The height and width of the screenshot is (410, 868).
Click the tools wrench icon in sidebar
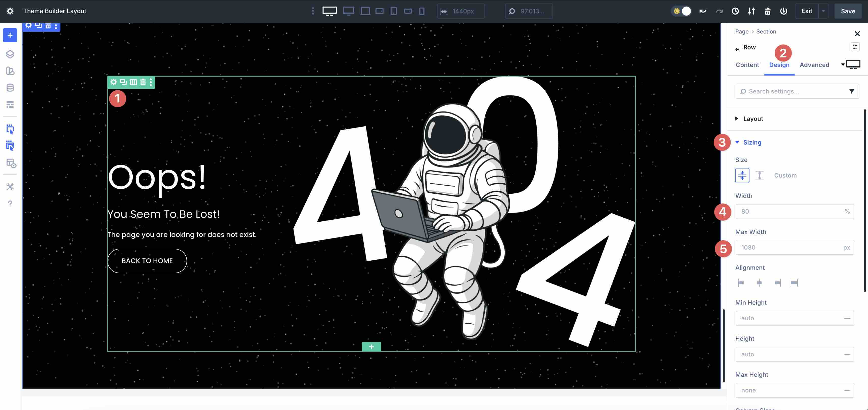tap(10, 186)
